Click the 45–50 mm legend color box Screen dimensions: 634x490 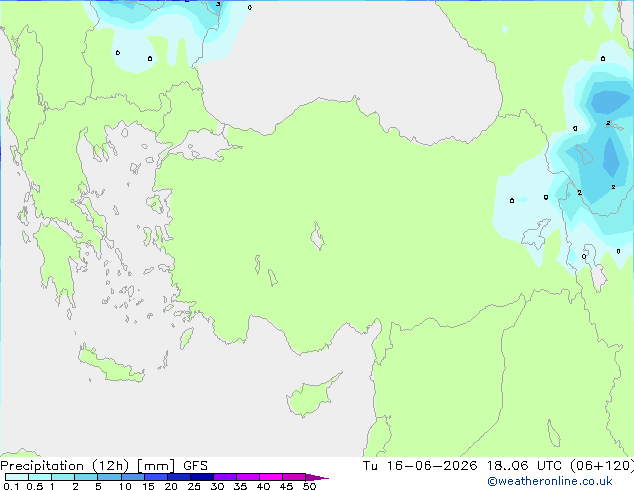(x=294, y=477)
